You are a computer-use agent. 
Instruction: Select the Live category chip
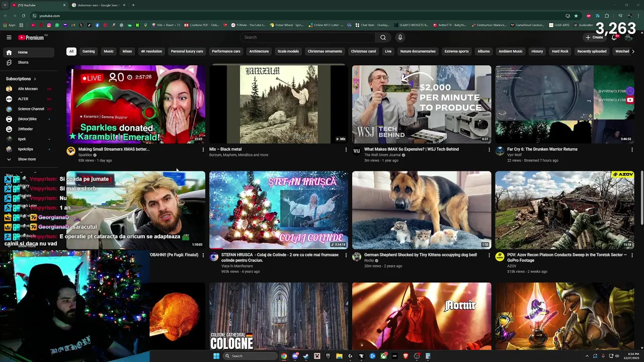coord(388,51)
